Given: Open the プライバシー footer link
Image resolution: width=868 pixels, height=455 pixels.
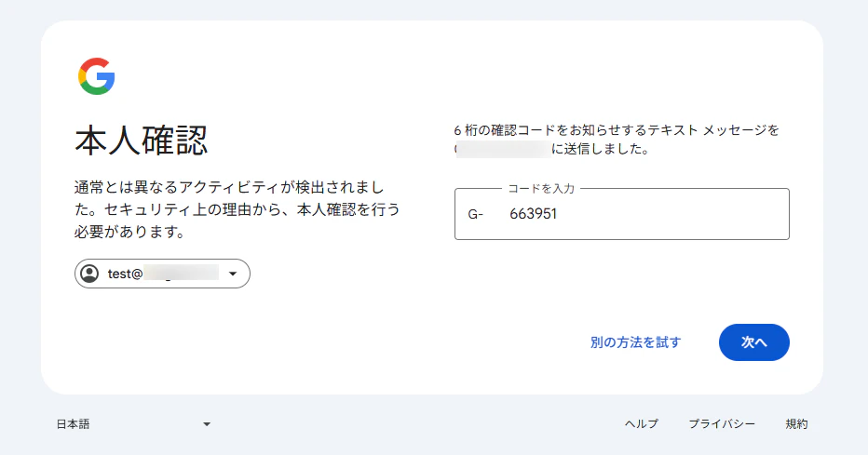Looking at the screenshot, I should pos(722,424).
